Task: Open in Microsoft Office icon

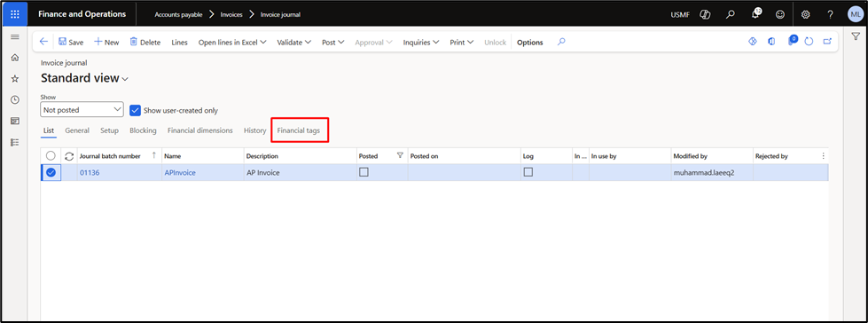Action: click(x=771, y=42)
